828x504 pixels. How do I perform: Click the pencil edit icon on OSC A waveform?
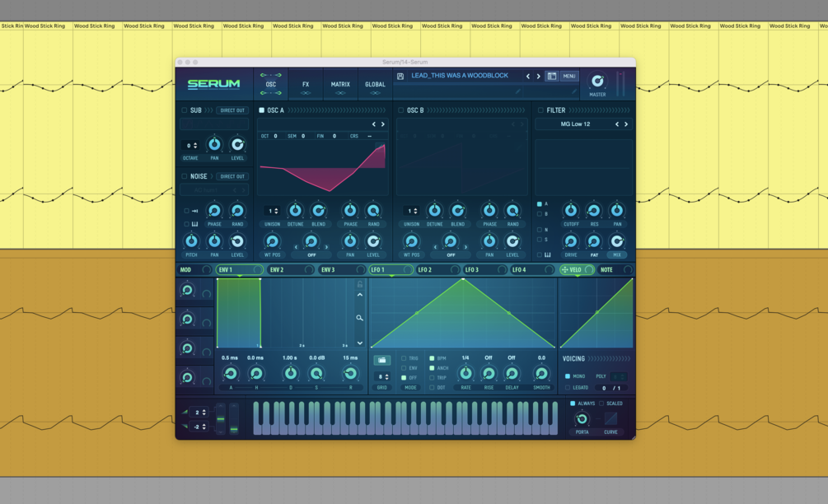click(380, 147)
